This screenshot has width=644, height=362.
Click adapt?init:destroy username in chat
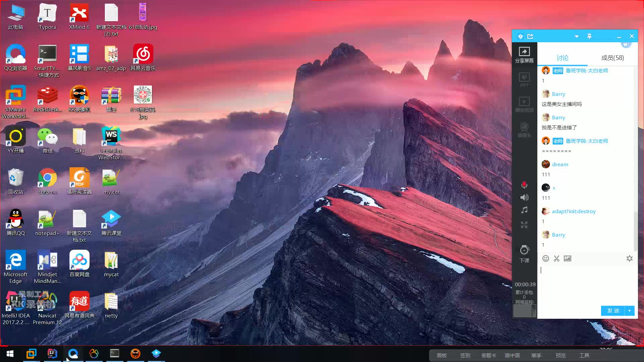pos(574,212)
